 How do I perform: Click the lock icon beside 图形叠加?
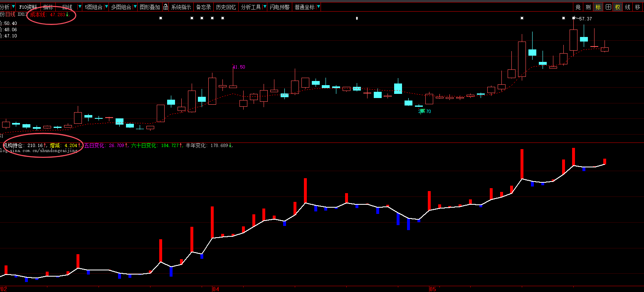tap(165, 7)
